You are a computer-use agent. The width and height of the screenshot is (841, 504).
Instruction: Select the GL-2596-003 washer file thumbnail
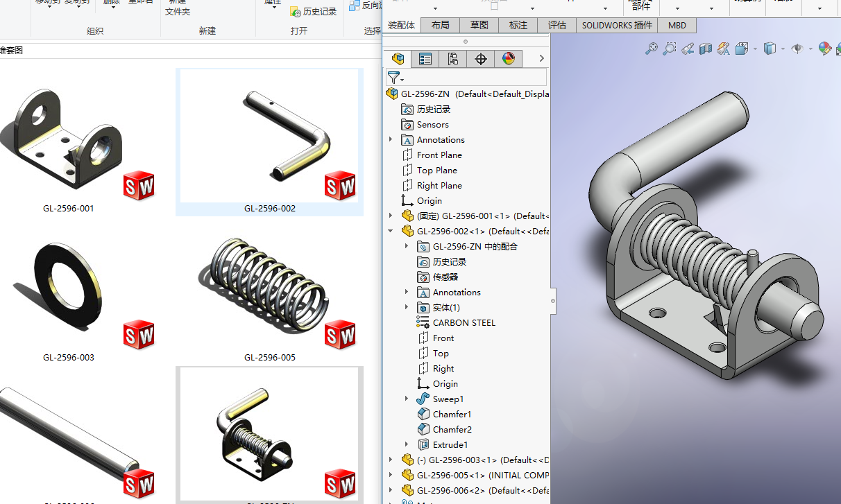tap(68, 291)
